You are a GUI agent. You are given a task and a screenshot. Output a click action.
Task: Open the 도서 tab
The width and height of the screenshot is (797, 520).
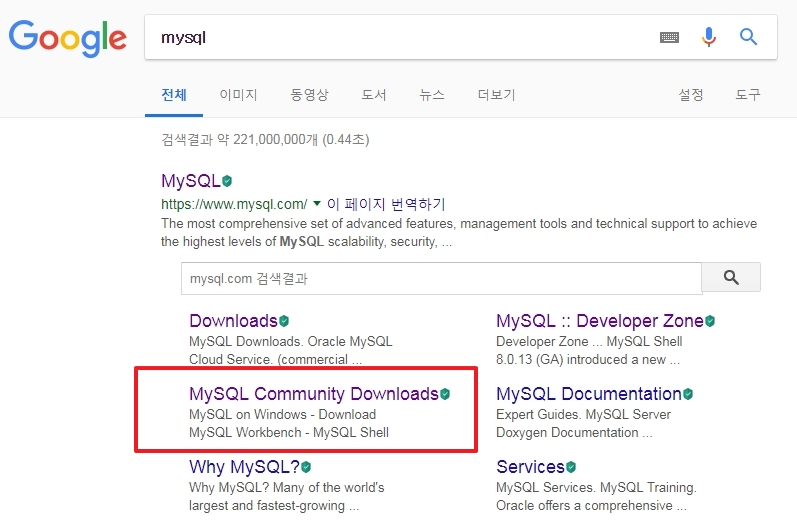374,95
